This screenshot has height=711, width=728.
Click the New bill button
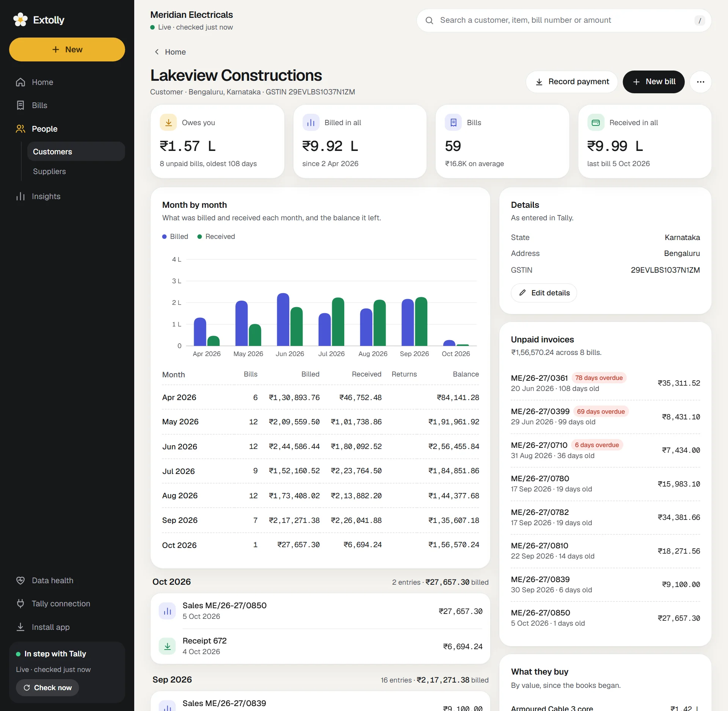[654, 82]
